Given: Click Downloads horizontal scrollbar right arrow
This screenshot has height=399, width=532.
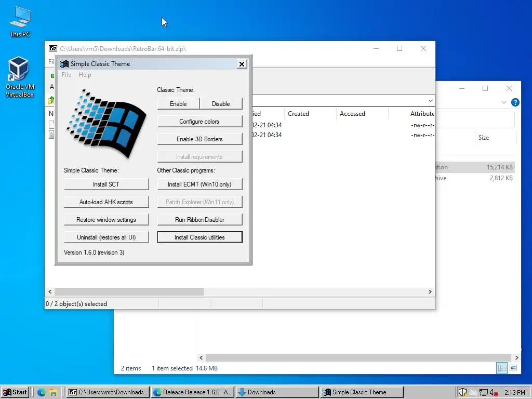Looking at the screenshot, I should click(517, 357).
